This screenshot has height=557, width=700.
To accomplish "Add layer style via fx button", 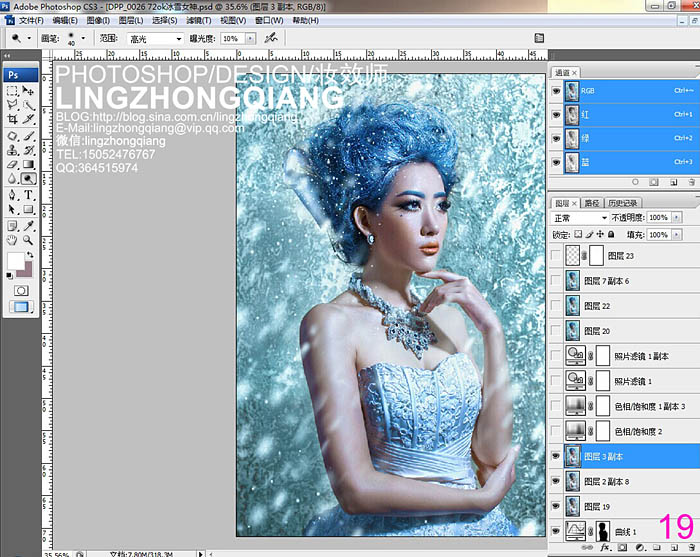I will (x=605, y=547).
